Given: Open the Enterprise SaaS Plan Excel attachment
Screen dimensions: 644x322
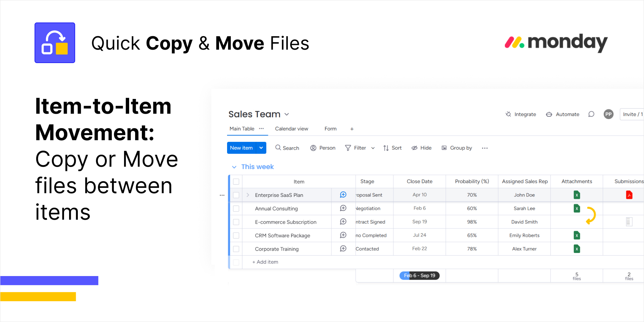Looking at the screenshot, I should point(577,195).
